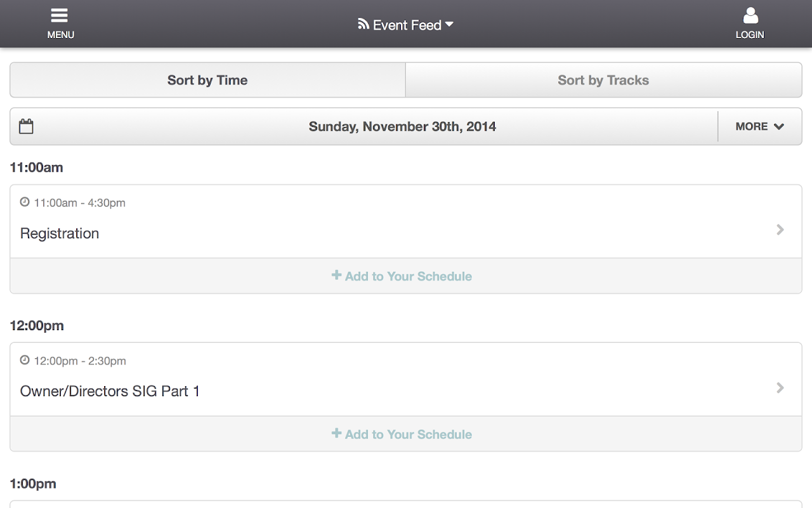
Task: Switch to Sort by Time tab
Action: (207, 80)
